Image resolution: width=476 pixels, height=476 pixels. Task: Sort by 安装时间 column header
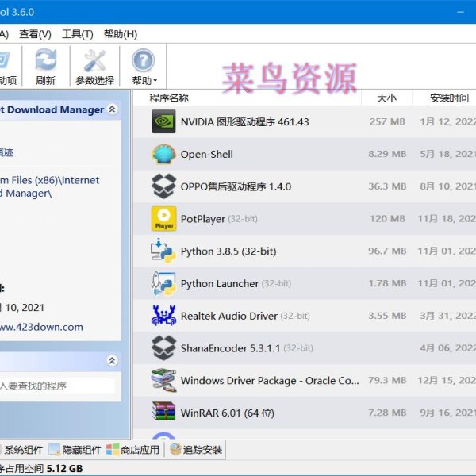click(449, 98)
